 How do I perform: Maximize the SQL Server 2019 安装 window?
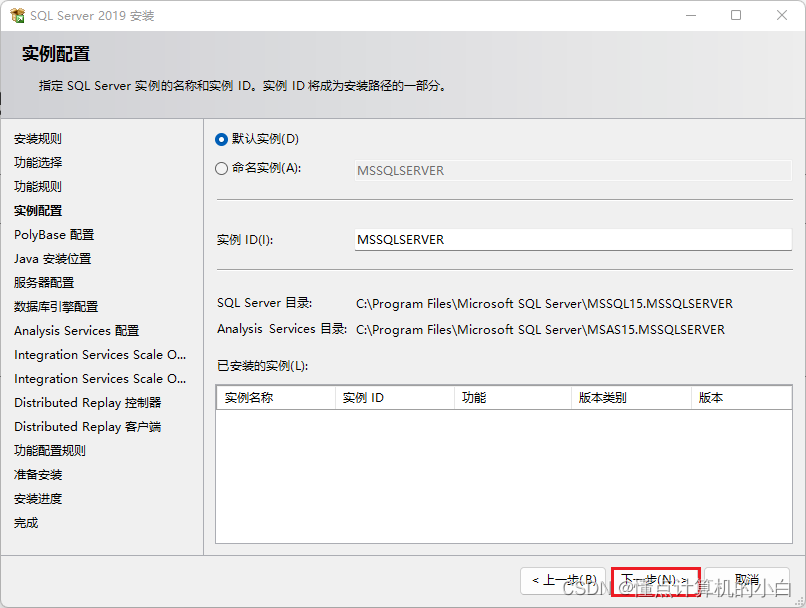[736, 15]
